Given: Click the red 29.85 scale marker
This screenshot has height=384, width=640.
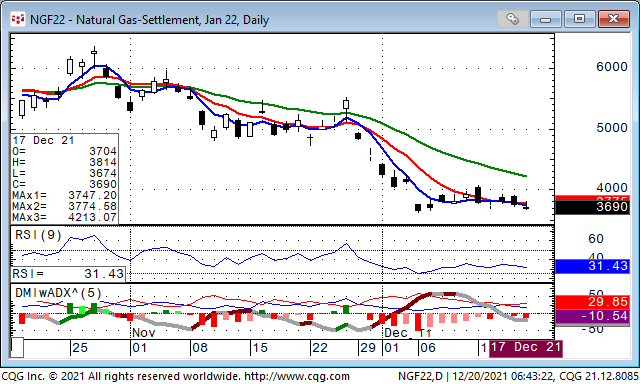Looking at the screenshot, I should tap(592, 302).
